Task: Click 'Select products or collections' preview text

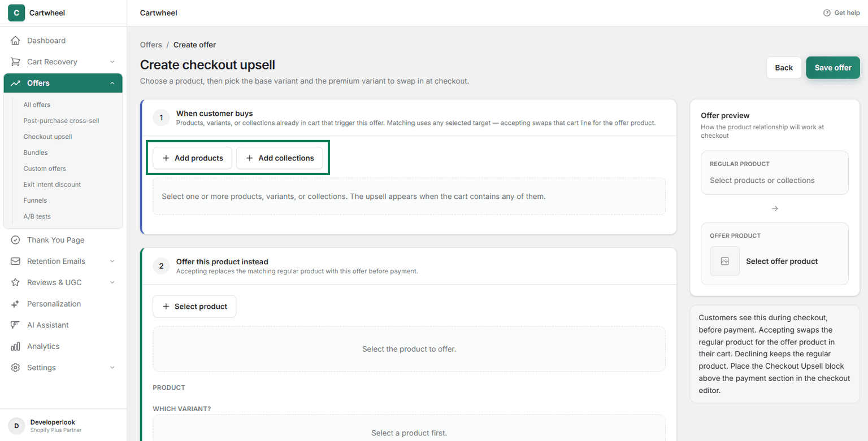Action: coord(762,181)
